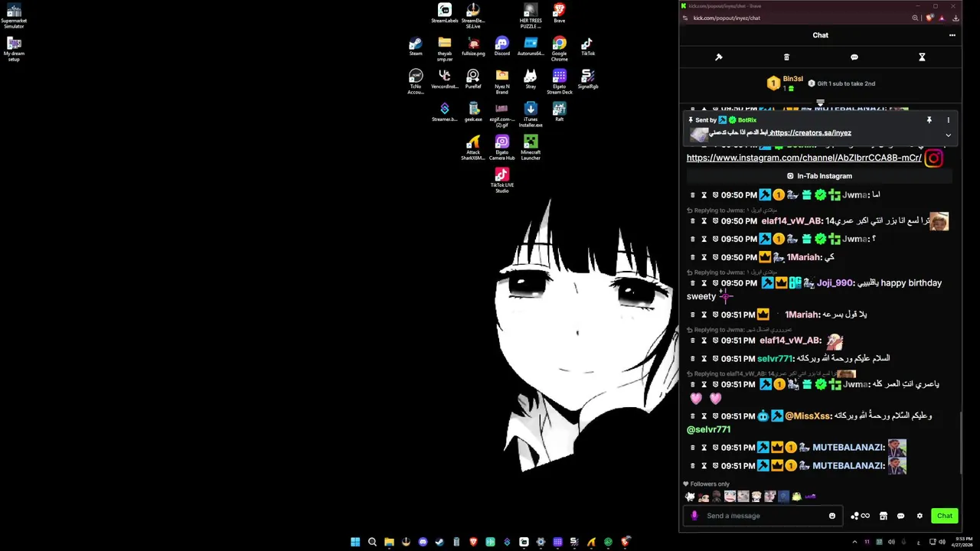Viewport: 980px width, 551px height.
Task: Timeout user selvr771 via hourglass icon
Action: point(704,359)
